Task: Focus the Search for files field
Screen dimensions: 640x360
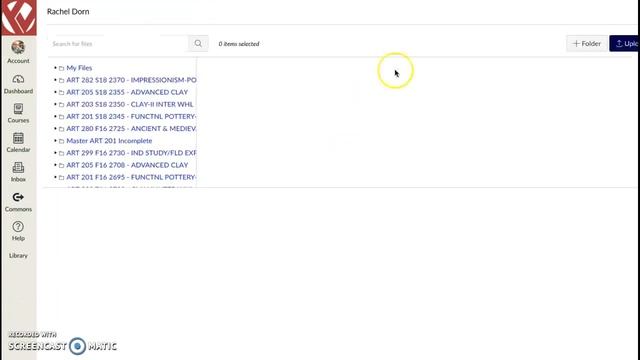Action: click(118, 43)
